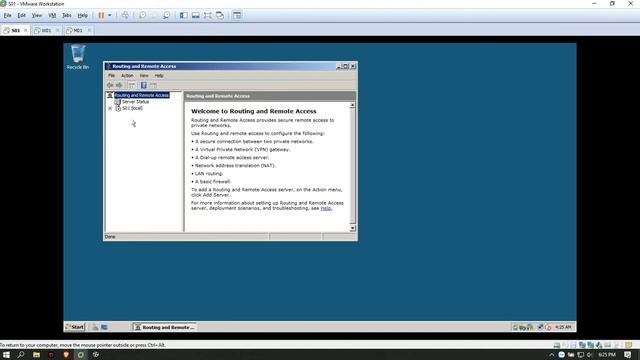Click the Unity mode icon in VMware toolbar
The height and width of the screenshot is (360, 640).
point(220,15)
